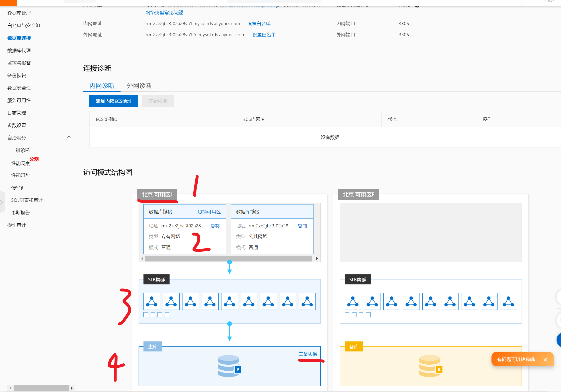The height and width of the screenshot is (392, 561).
Task: Click first SLB node icon in zone F
Action: pos(353,301)
